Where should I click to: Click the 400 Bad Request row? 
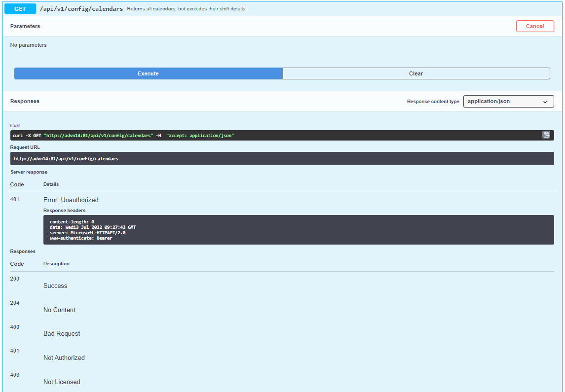pyautogui.click(x=61, y=333)
